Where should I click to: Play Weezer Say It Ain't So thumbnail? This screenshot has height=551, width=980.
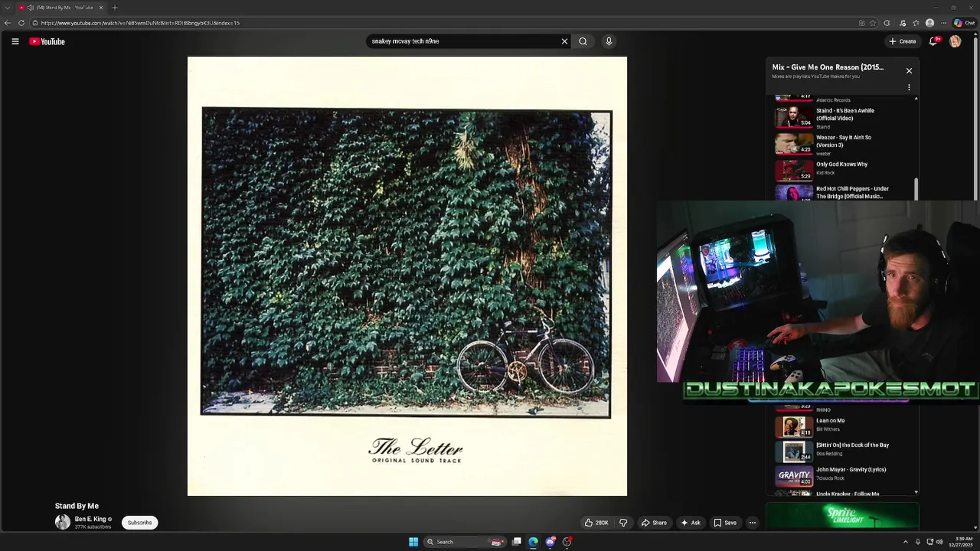[x=794, y=144]
